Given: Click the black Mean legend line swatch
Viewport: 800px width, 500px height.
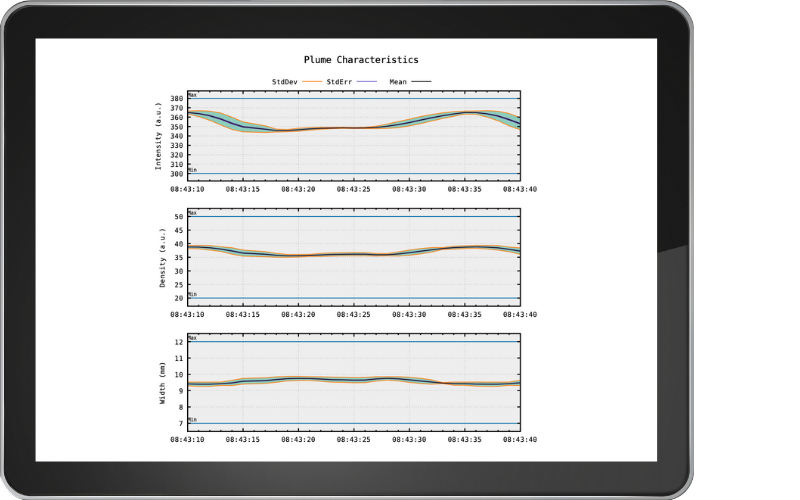Looking at the screenshot, I should 422,80.
